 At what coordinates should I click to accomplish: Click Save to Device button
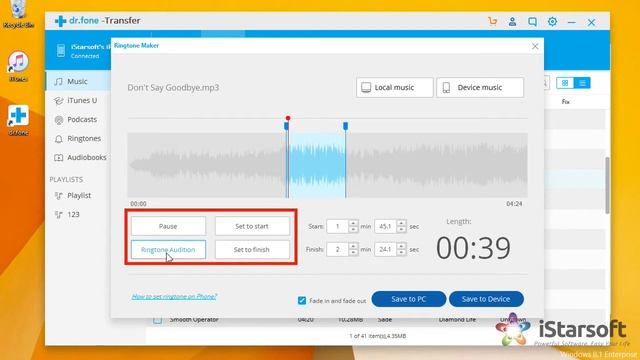[x=486, y=299]
